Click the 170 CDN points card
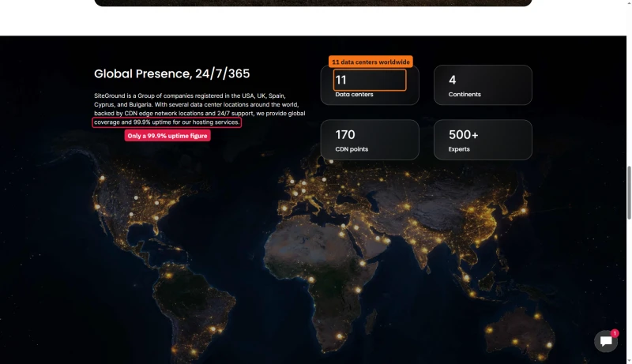Image resolution: width=632 pixels, height=364 pixels. (370, 140)
